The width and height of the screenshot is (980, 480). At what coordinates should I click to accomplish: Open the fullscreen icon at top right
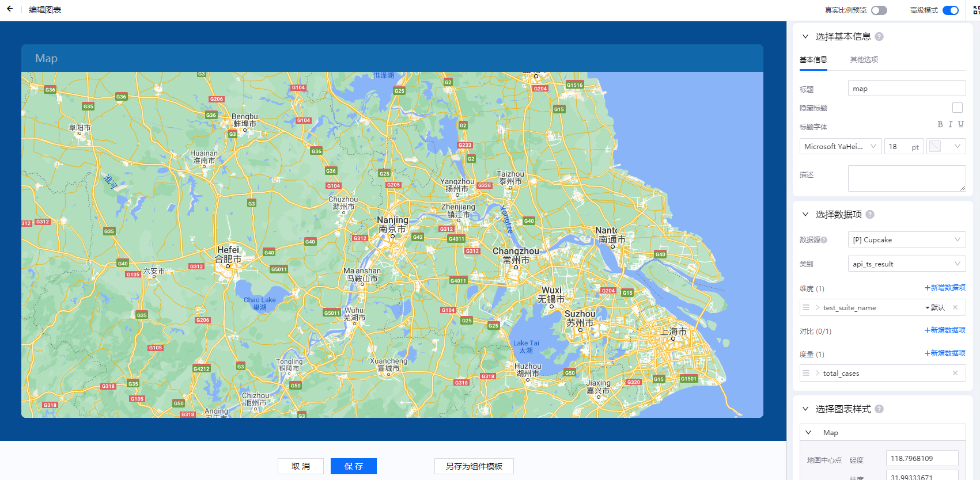click(x=976, y=10)
